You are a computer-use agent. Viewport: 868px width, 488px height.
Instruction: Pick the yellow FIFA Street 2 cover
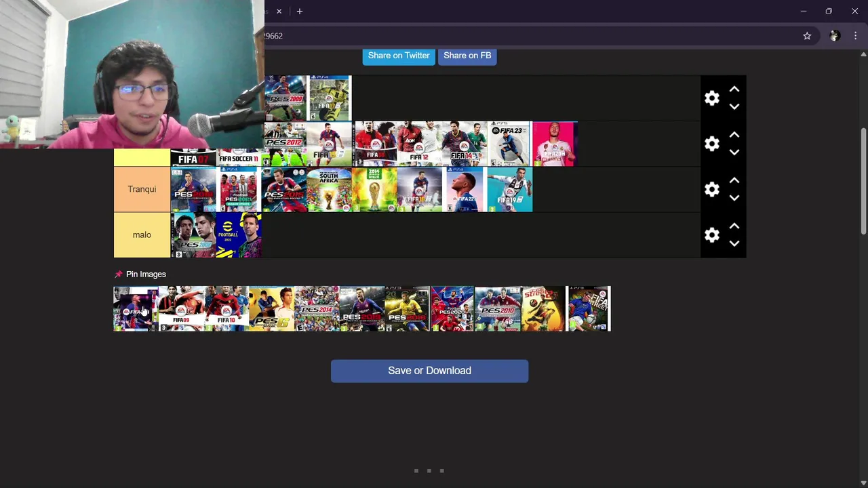pos(543,309)
